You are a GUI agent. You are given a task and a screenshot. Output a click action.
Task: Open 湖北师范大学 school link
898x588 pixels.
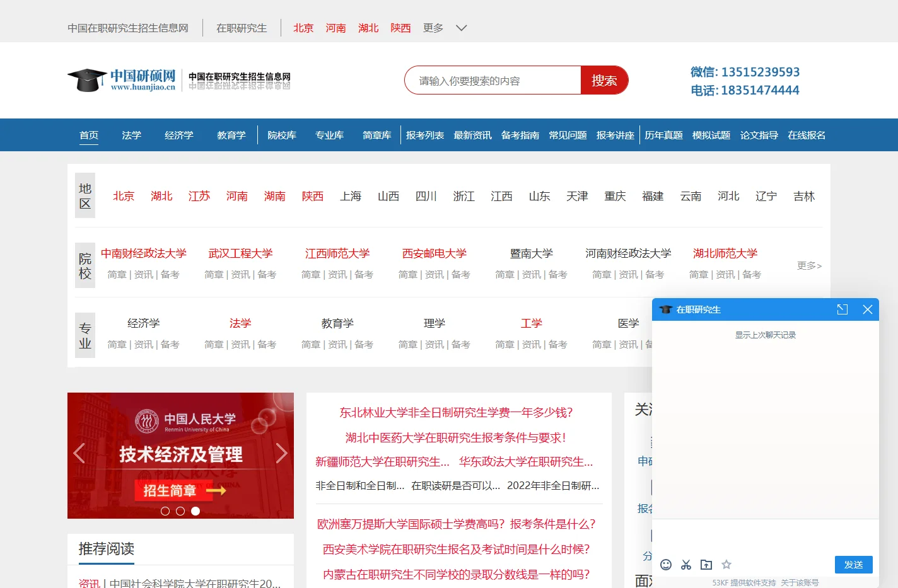pos(725,253)
